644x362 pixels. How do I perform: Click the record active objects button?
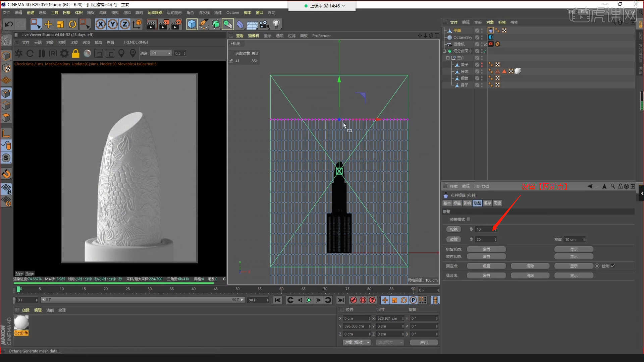tap(353, 300)
